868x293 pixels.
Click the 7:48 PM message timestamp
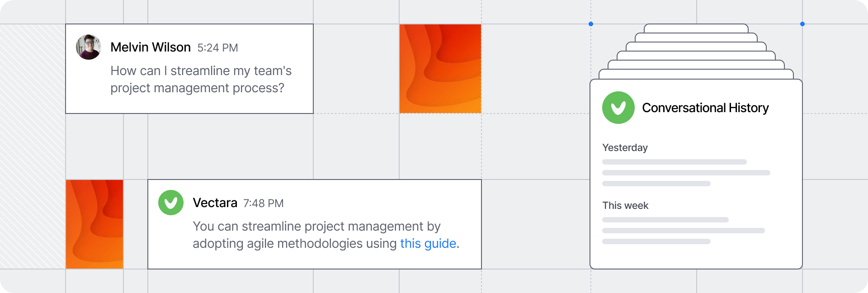pyautogui.click(x=264, y=203)
